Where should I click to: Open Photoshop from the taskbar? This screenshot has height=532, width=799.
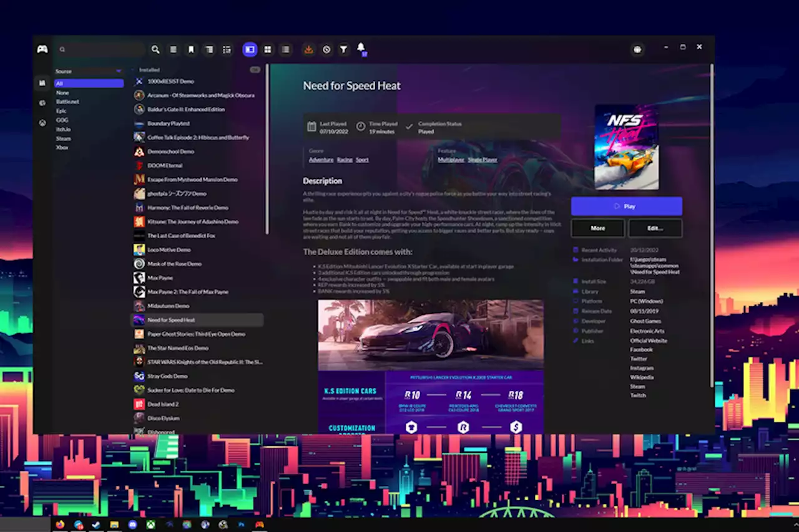[x=241, y=525]
